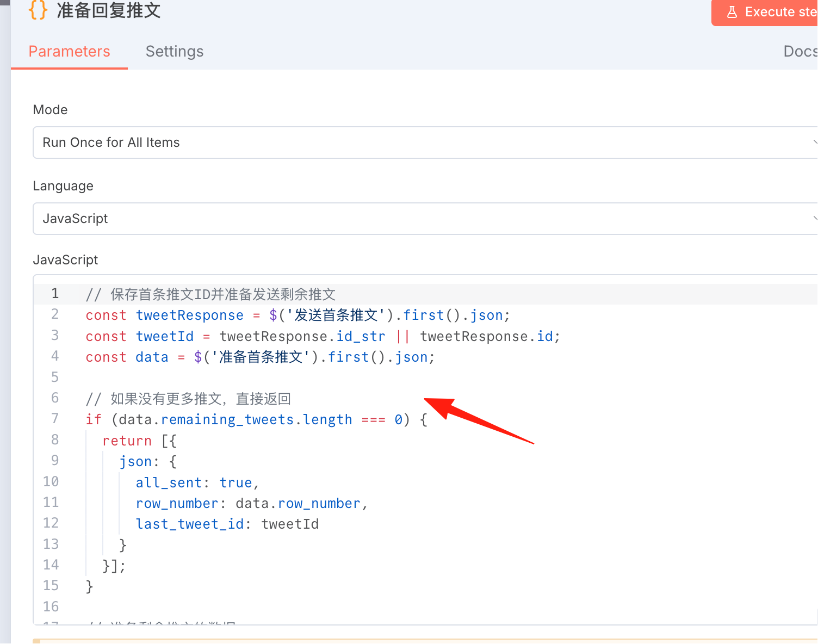Click the if remaining_tweets.length condition line
This screenshot has height=644, width=818.
[x=256, y=419]
